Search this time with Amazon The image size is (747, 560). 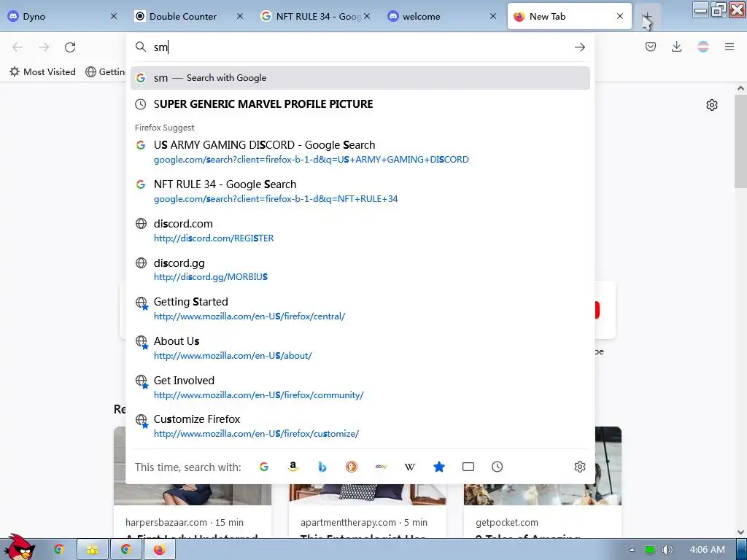tap(293, 467)
